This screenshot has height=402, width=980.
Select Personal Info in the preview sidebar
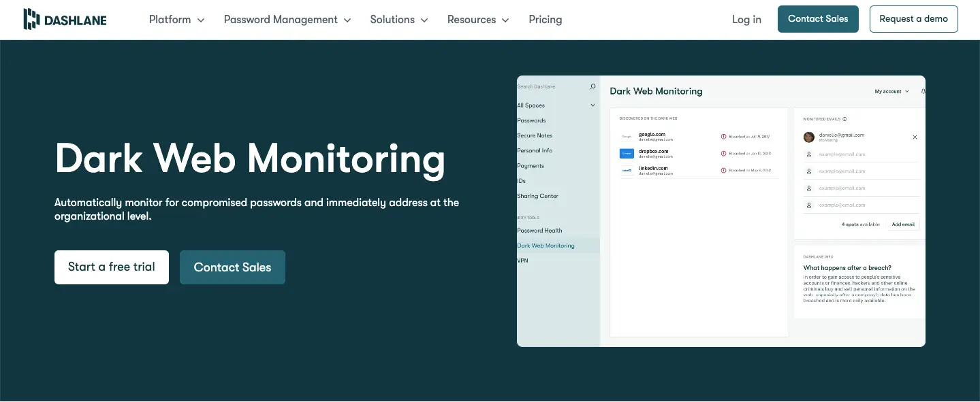tap(535, 150)
